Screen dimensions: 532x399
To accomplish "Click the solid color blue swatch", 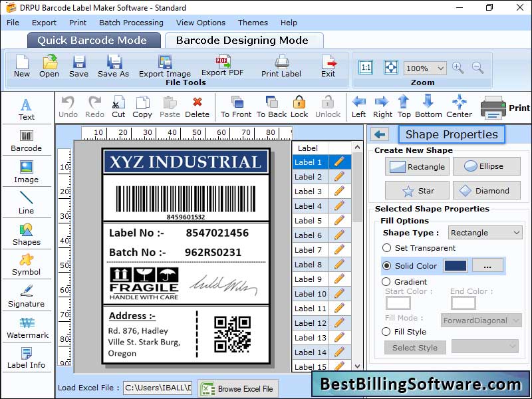I will click(x=456, y=265).
